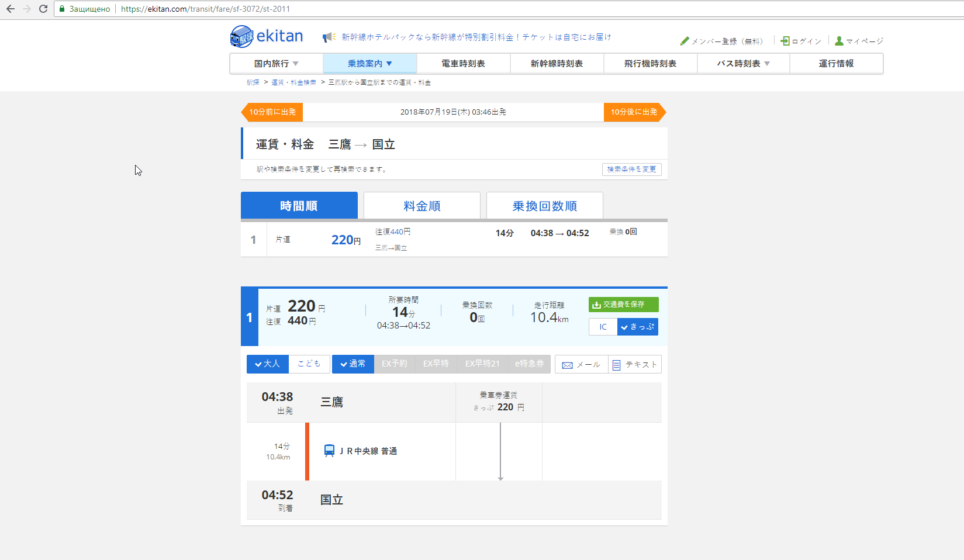Image resolution: width=964 pixels, height=560 pixels.
Task: Open the メンバー登録（無料） link
Action: click(x=727, y=42)
